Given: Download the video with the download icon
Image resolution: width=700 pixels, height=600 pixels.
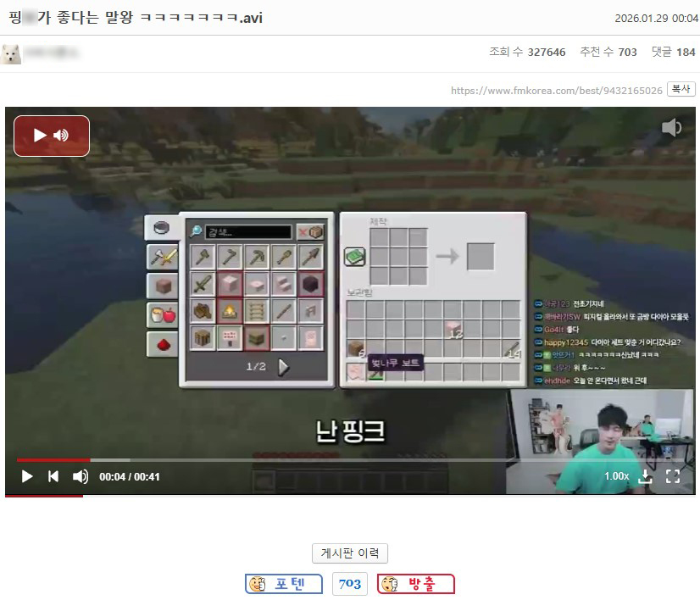Looking at the screenshot, I should pos(646,476).
